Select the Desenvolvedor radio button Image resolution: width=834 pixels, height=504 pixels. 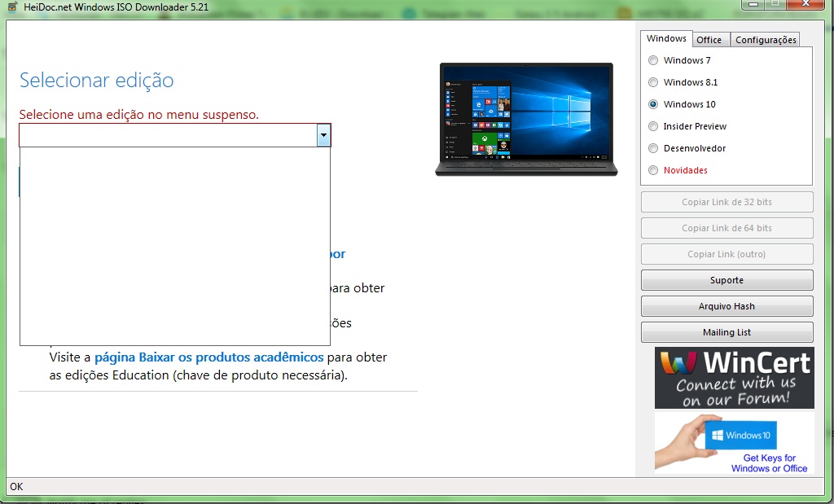653,148
